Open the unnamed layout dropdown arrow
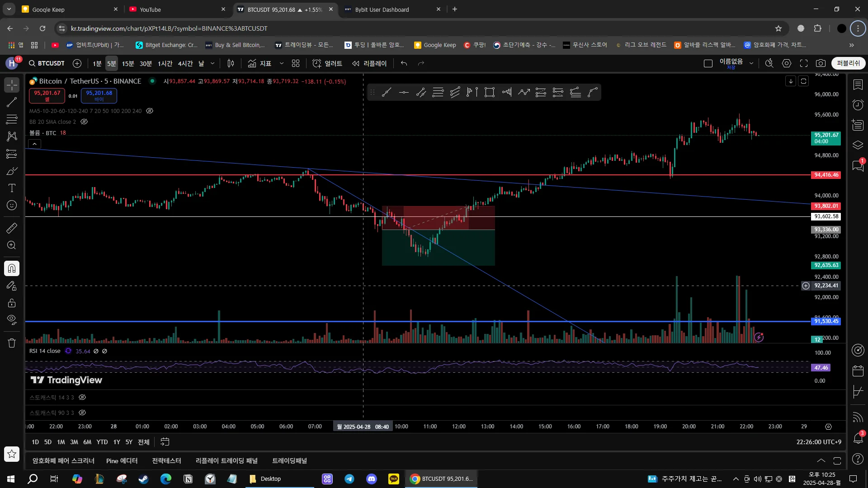 coord(751,63)
